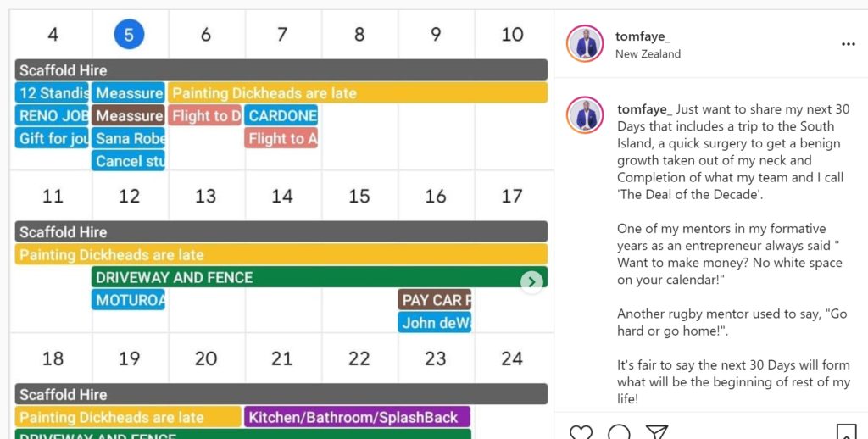
Task: Select the PAY CAR brown event
Action: pos(435,300)
